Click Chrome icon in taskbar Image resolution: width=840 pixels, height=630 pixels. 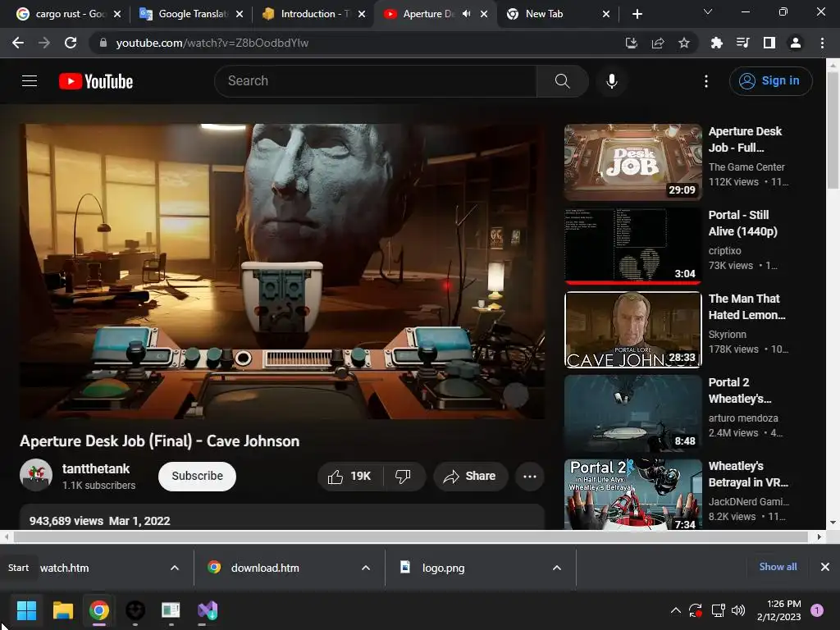pyautogui.click(x=99, y=610)
